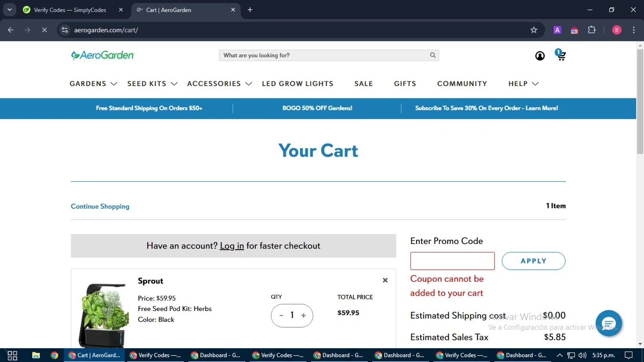Close the Cart | AeroGarden tab
This screenshot has height=362, width=644.
click(233, 10)
